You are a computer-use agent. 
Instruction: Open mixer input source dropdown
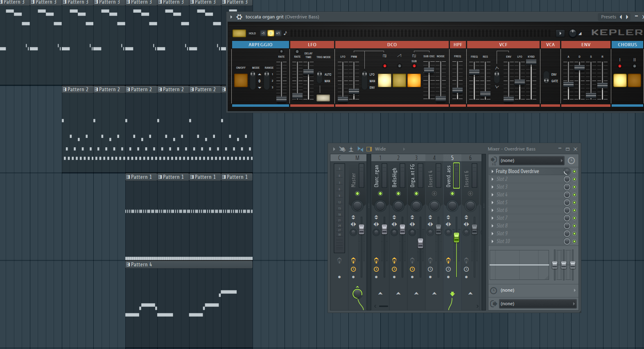[532, 160]
